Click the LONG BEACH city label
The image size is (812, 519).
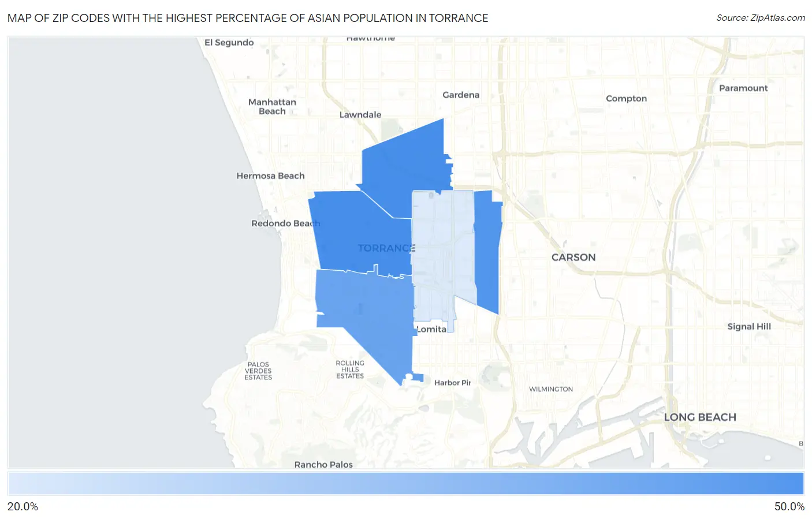tap(700, 417)
